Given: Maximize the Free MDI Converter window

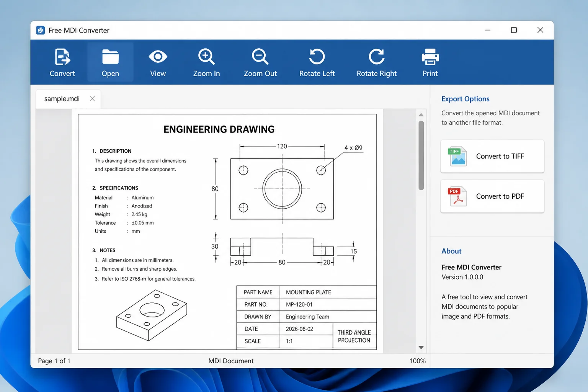Looking at the screenshot, I should 514,30.
